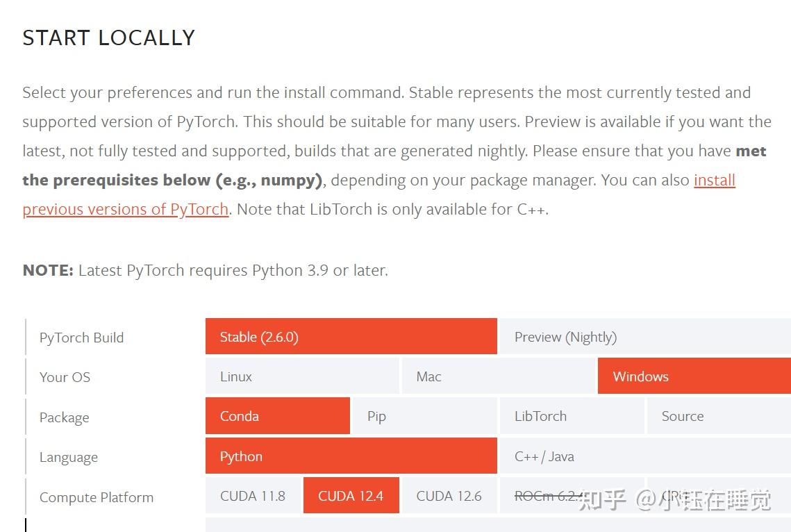The height and width of the screenshot is (532, 791).
Task: Pick the CUDA 12.6 compute platform
Action: coord(449,496)
